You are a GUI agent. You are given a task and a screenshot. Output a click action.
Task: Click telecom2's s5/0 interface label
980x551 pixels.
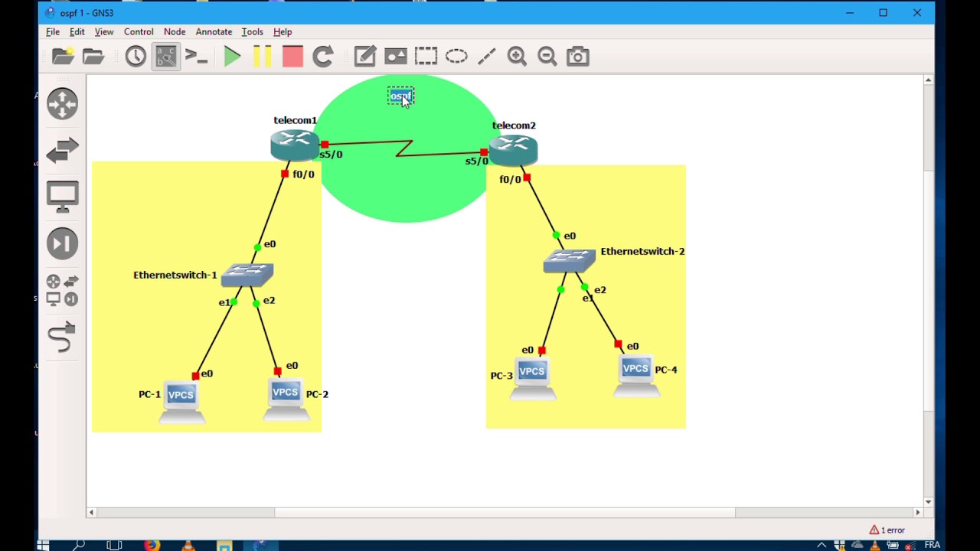pyautogui.click(x=476, y=161)
